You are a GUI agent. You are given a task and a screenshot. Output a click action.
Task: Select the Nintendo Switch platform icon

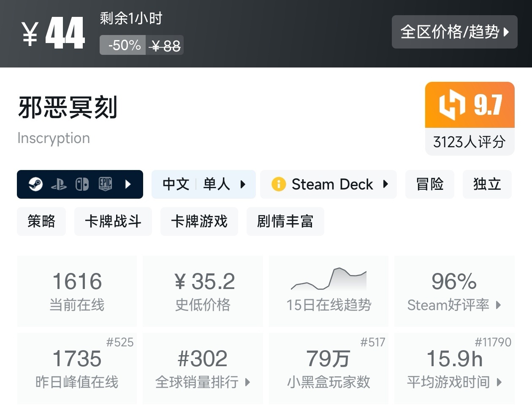pyautogui.click(x=83, y=184)
